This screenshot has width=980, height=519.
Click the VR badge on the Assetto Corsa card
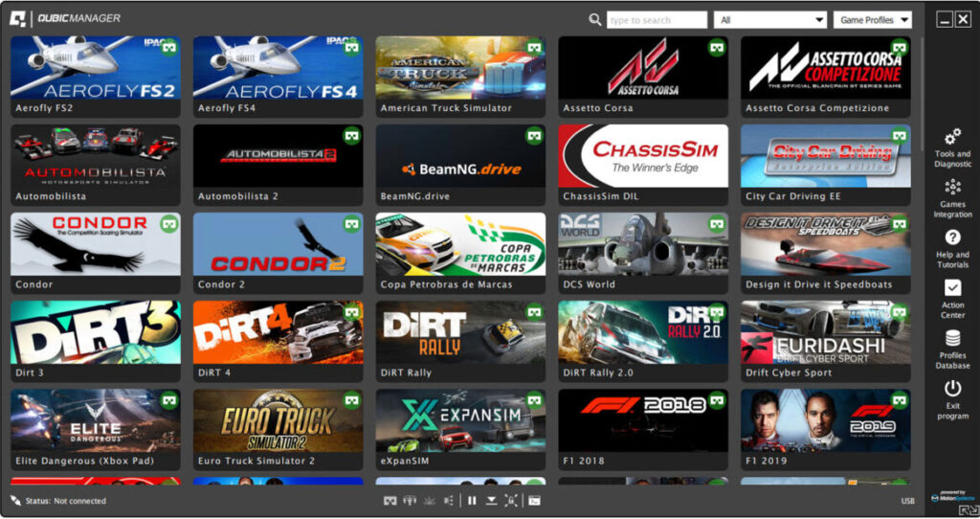716,48
